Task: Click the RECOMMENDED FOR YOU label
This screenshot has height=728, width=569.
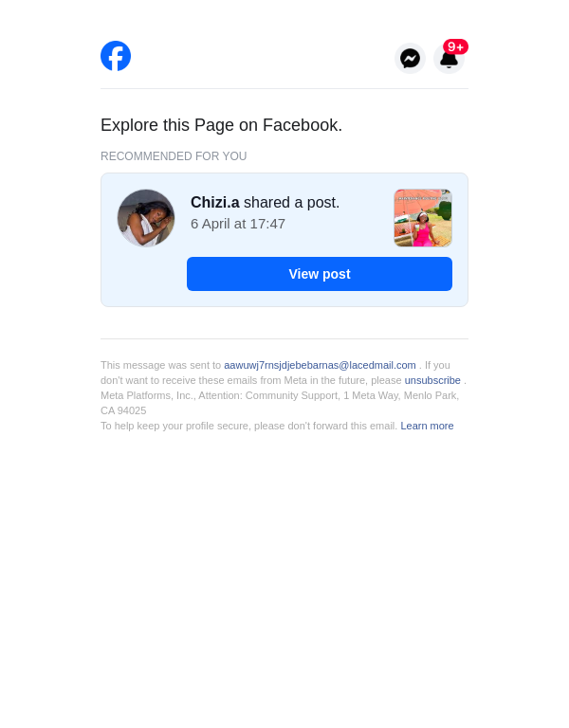Action: (x=174, y=156)
